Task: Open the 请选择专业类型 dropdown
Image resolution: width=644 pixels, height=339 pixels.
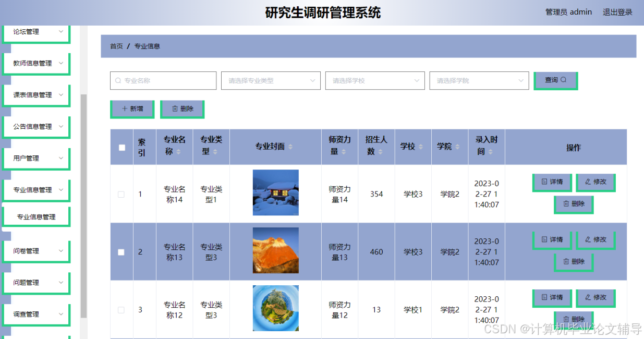Action: [x=271, y=80]
